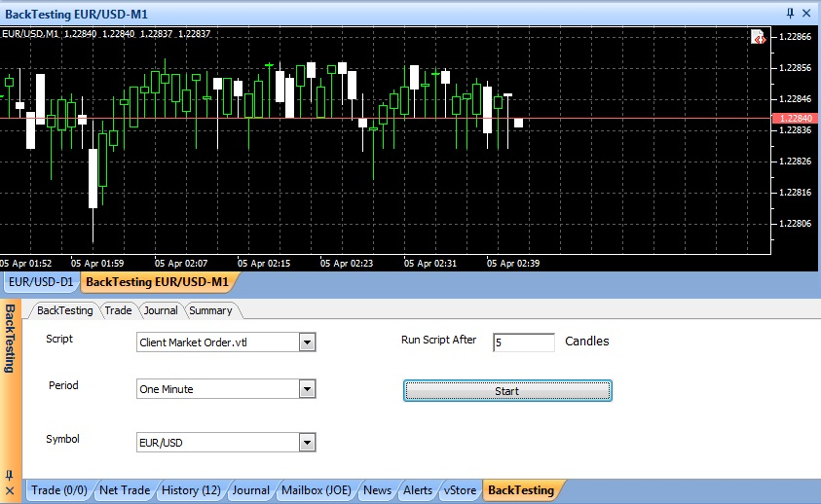Switch to Trade (0/0) bottom tab
This screenshot has height=504, width=821.
(x=59, y=490)
